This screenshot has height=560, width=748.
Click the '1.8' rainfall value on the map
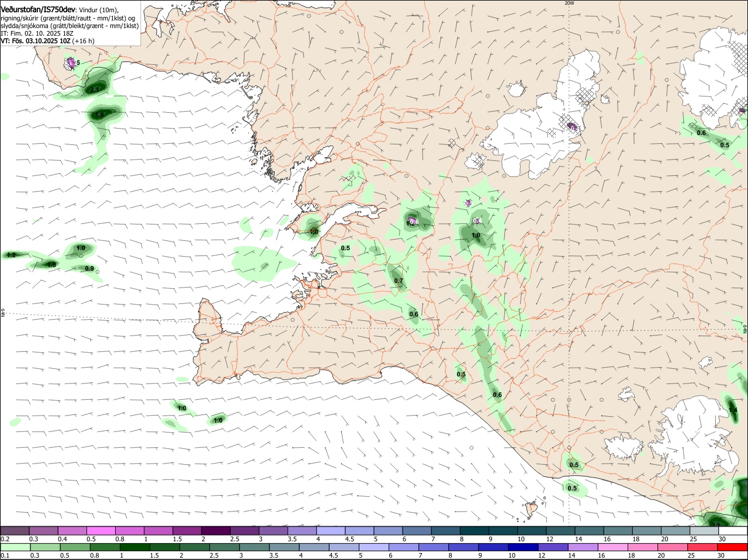pos(99,115)
